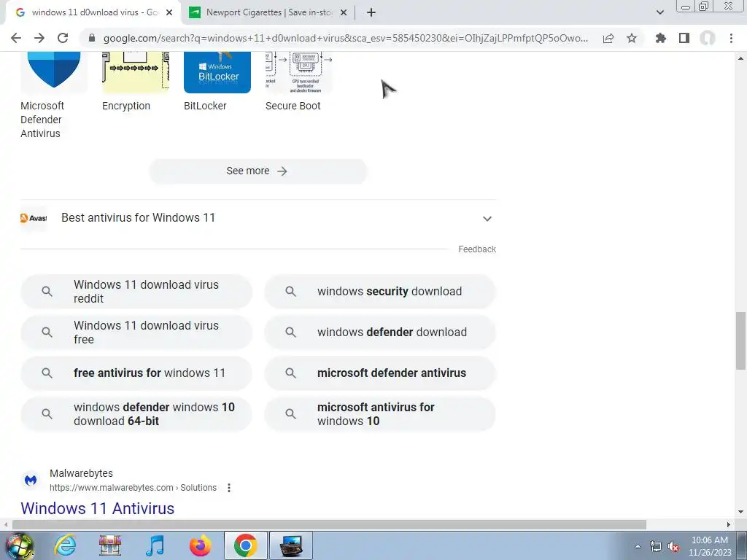Click the See more button
Screen dimensions: 747x560
[258, 171]
